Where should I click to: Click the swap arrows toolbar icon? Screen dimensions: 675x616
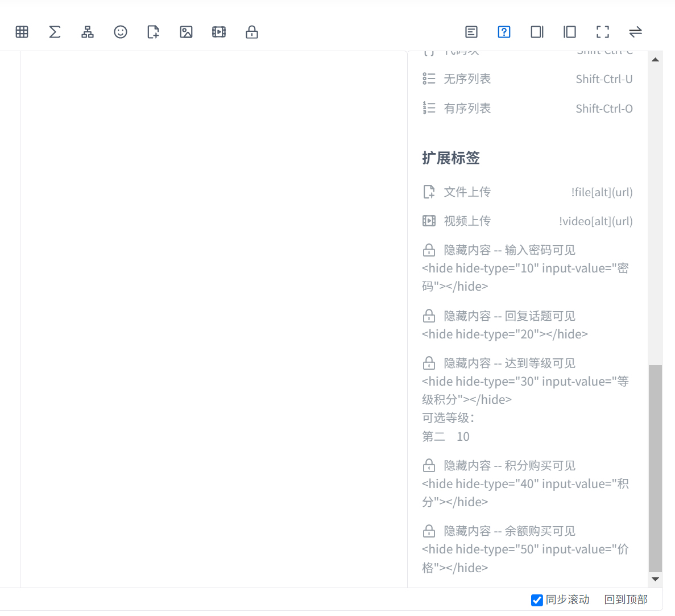click(635, 32)
